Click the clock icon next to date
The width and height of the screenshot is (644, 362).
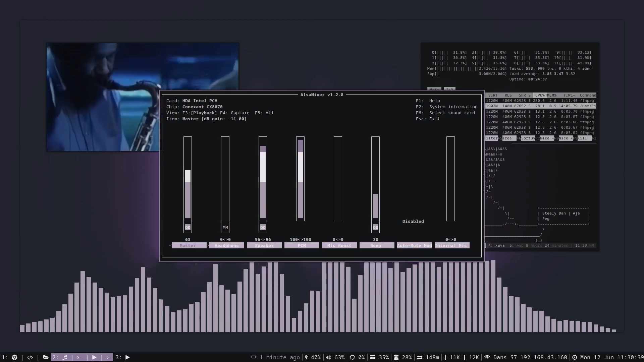(575, 357)
